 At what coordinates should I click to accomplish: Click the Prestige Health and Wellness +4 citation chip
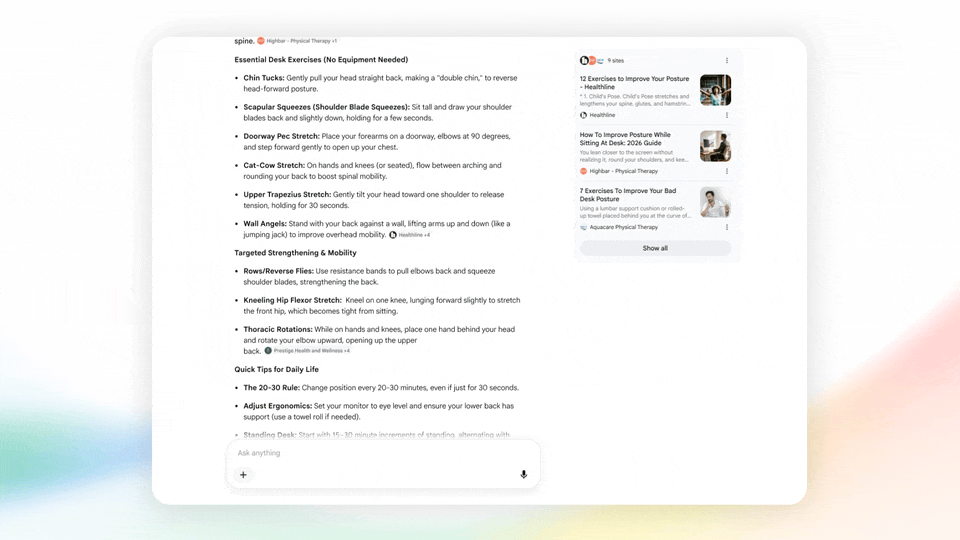pos(307,351)
